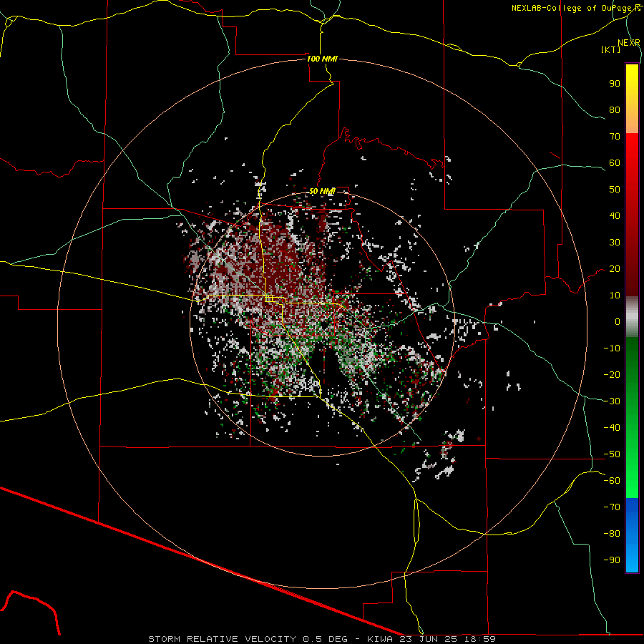The image size is (644, 644).
Task: Click the NEXLAB-College of DuPage label
Action: (575, 8)
